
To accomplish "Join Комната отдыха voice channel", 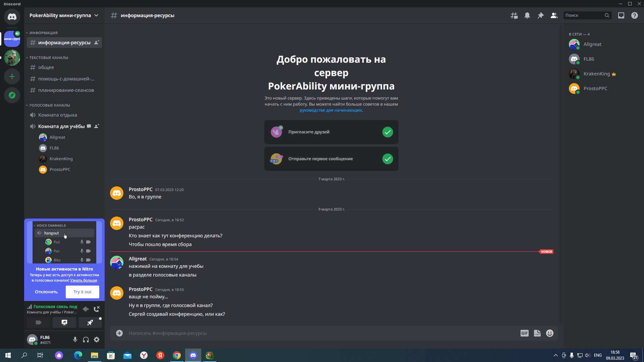I will tap(64, 115).
